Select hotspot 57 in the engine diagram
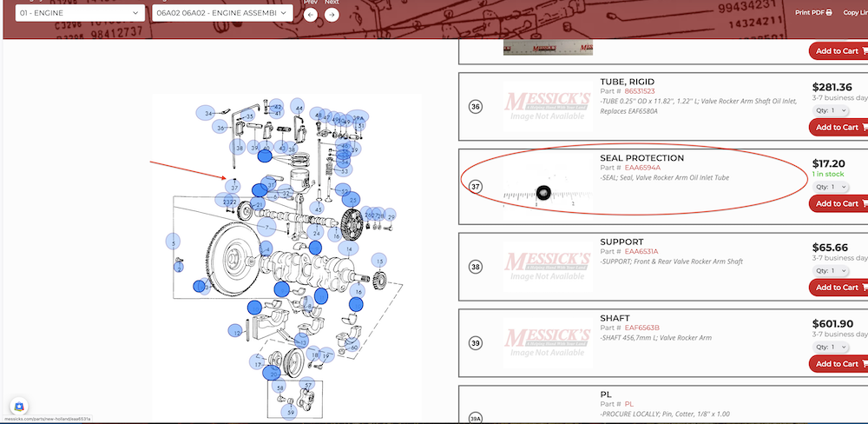The image size is (868, 424). [308, 384]
